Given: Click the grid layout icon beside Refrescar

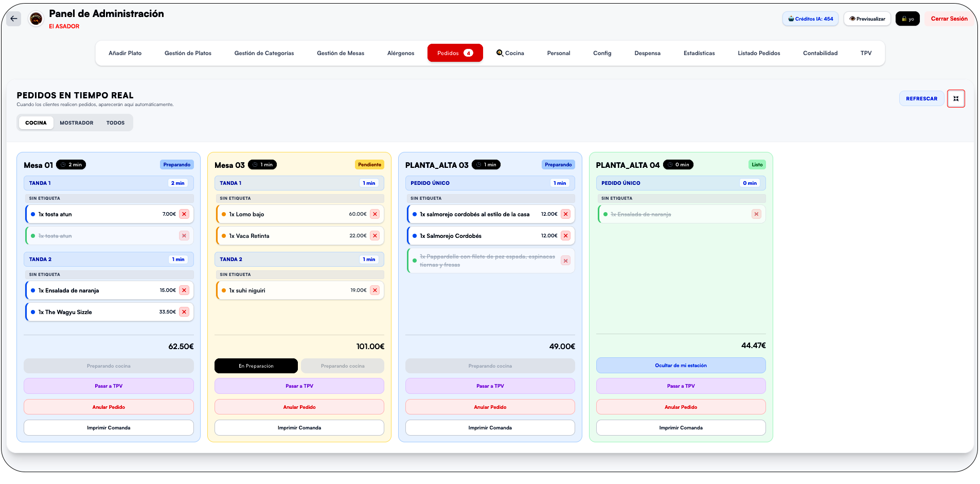Looking at the screenshot, I should (956, 98).
